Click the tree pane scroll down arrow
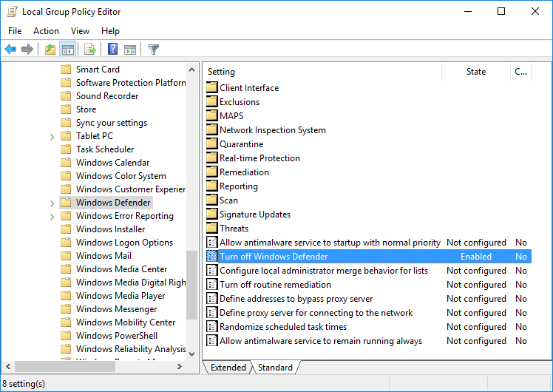Screen dimensions: 553x392 (x=192, y=354)
